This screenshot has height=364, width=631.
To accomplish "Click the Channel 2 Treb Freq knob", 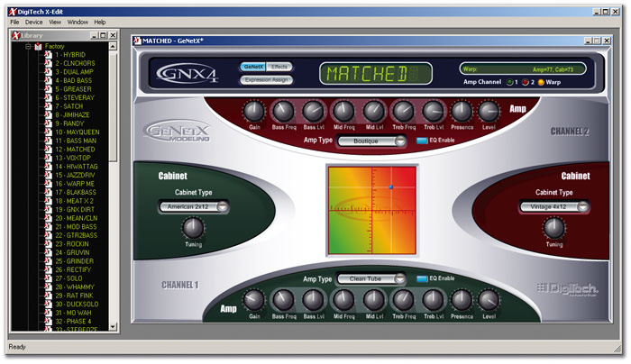I will (x=403, y=112).
